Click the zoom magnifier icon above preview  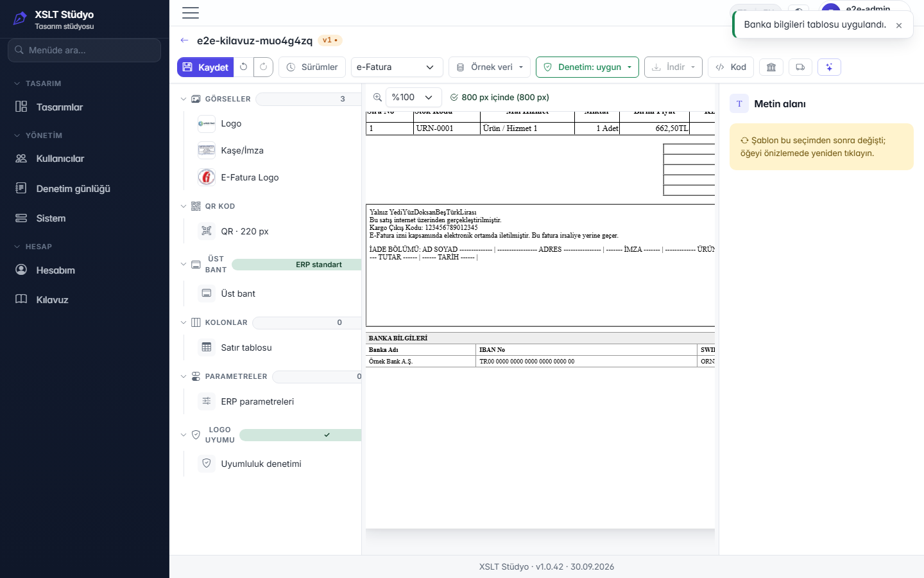[x=377, y=98]
